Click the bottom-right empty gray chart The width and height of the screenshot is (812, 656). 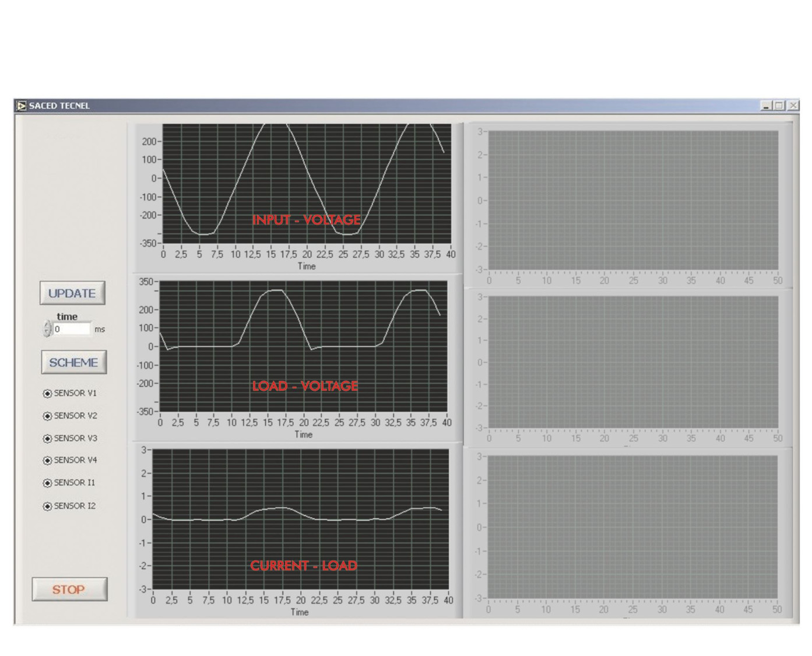[632, 527]
